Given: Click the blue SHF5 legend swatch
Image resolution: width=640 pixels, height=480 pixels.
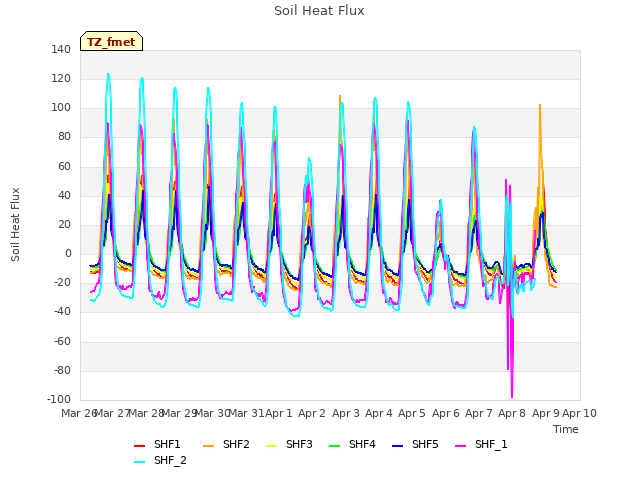Looking at the screenshot, I should 397,446.
